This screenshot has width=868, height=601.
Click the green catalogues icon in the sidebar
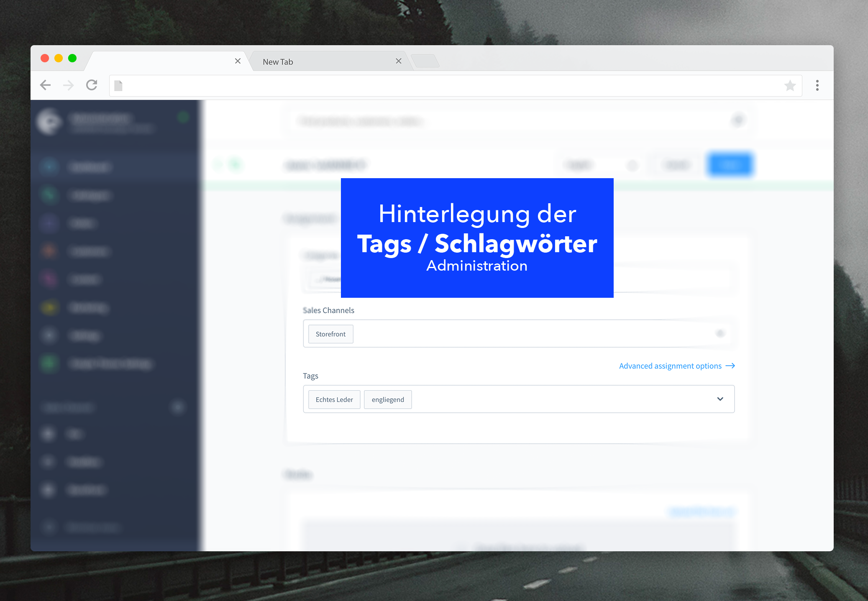49,195
